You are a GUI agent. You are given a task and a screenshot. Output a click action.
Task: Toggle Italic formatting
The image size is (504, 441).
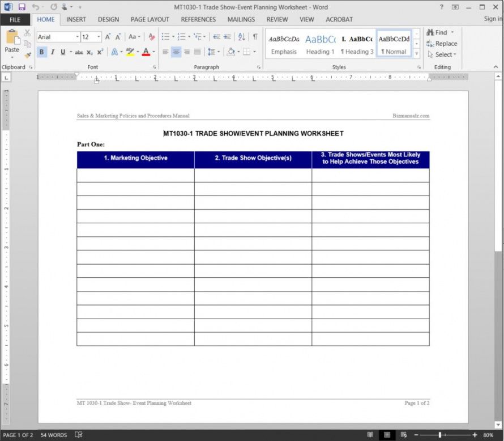tap(53, 52)
